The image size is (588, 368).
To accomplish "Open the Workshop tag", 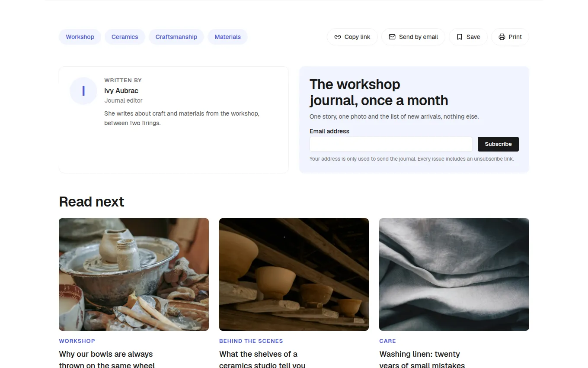I will click(x=80, y=37).
